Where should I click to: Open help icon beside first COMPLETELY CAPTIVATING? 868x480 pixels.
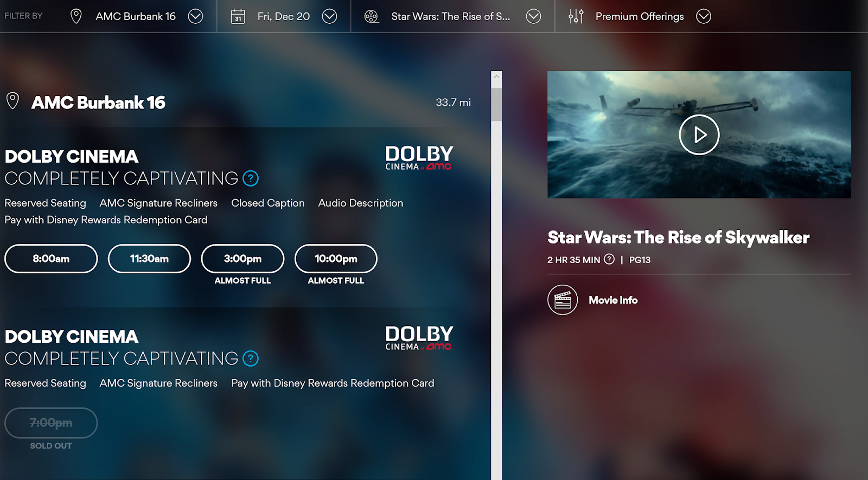coord(251,178)
